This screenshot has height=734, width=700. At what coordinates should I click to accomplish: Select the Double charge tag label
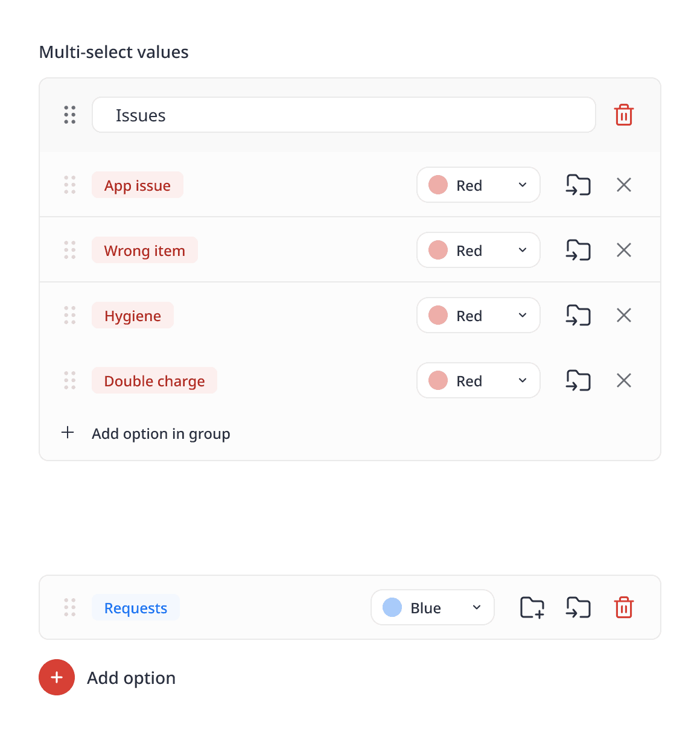154,381
